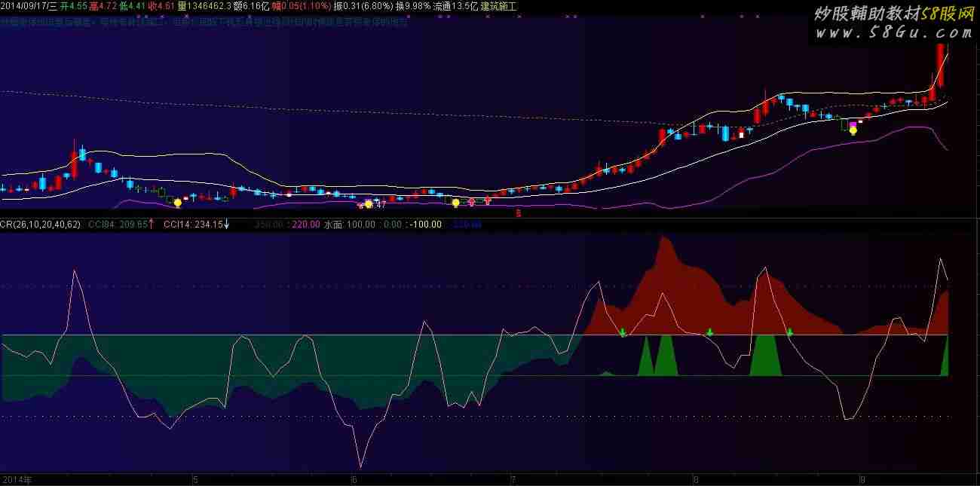Click the CR(26,10,20,40,62) indicator label

[40, 225]
